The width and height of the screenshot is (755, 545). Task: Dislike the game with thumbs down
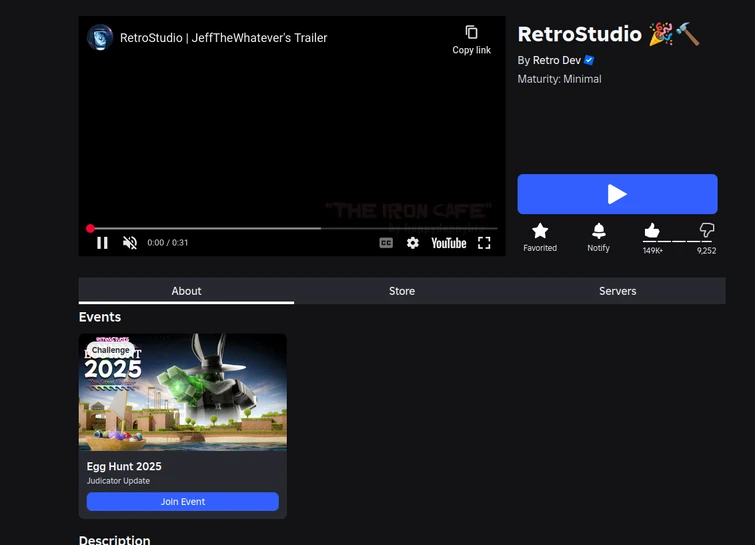click(707, 230)
